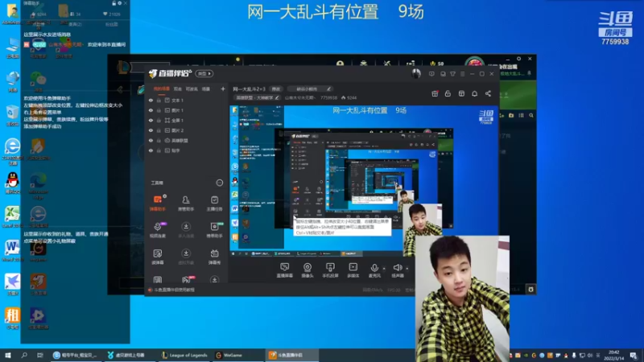The height and width of the screenshot is (362, 644).
Task: Hide the 文本 1 layer
Action: pyautogui.click(x=151, y=100)
